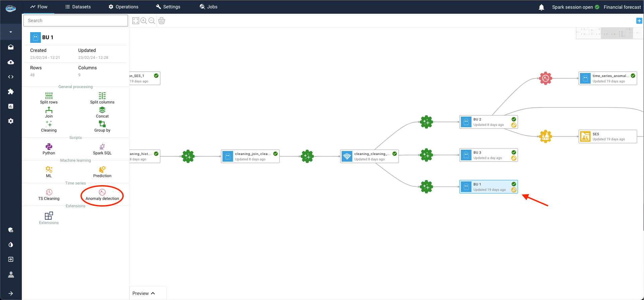Expand the left sidebar with arrow
Viewport: 644px width, 300px height.
pyautogui.click(x=11, y=293)
